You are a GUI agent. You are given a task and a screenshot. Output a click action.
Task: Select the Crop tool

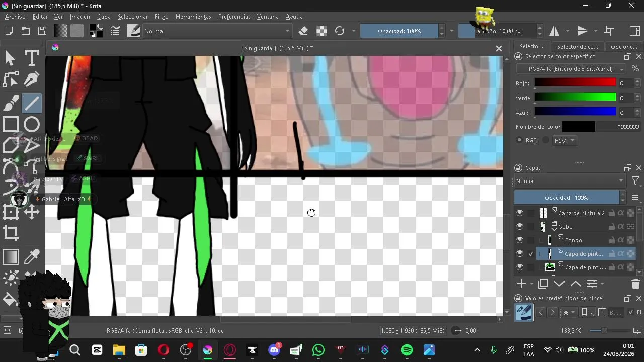click(x=10, y=233)
